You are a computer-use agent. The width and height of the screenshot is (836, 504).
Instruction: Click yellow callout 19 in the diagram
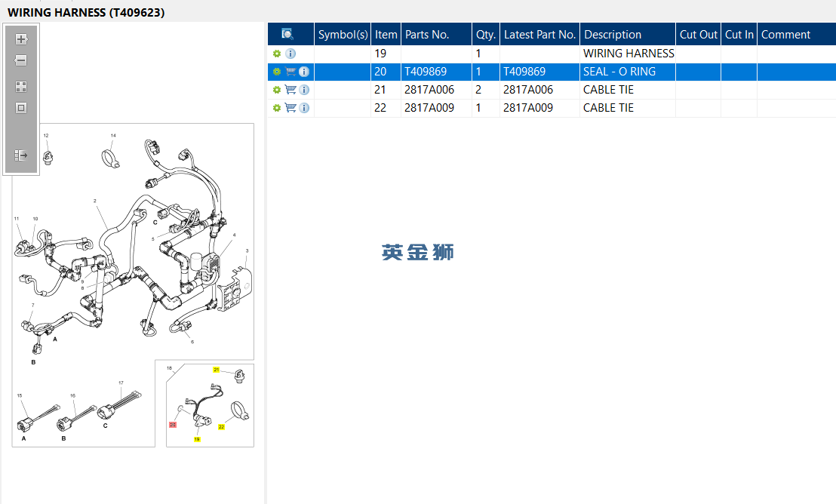click(197, 439)
